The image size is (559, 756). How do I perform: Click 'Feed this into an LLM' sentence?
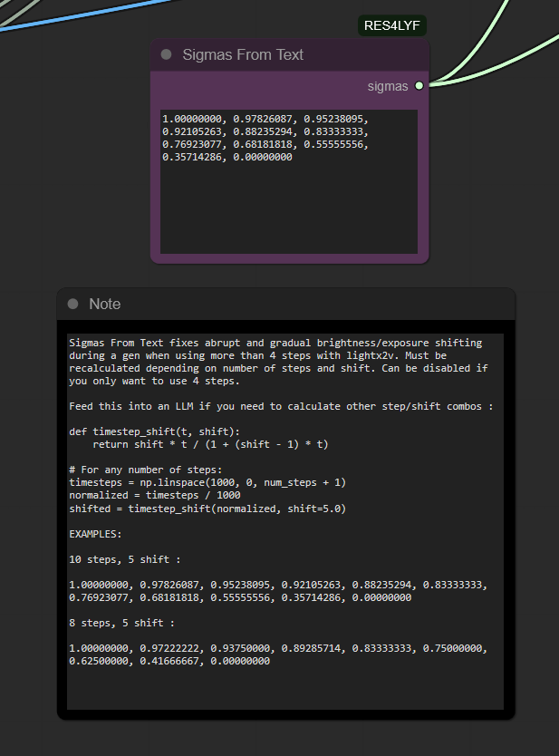pos(281,406)
